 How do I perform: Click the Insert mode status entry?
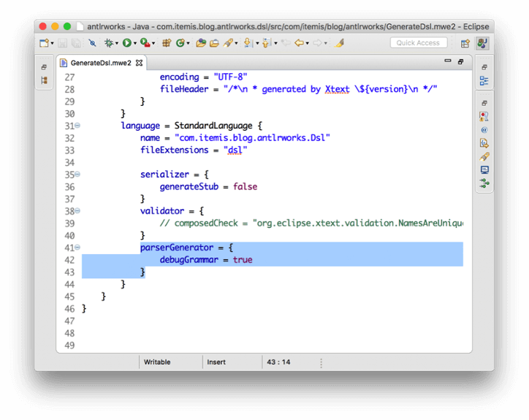(216, 362)
